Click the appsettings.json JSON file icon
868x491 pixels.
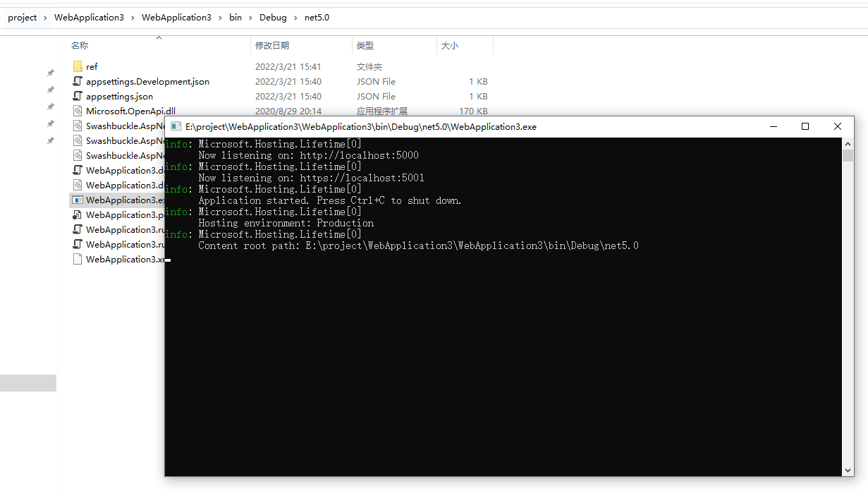click(x=78, y=96)
